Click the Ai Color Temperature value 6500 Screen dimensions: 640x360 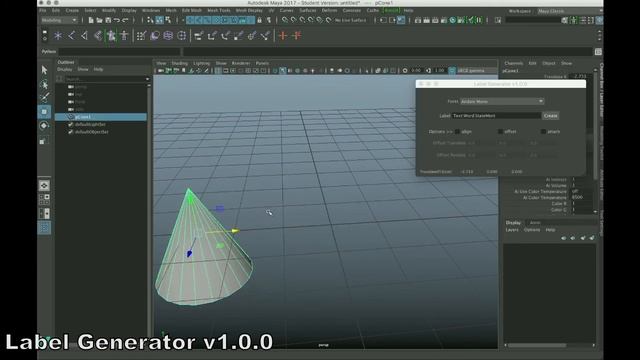coord(578,198)
